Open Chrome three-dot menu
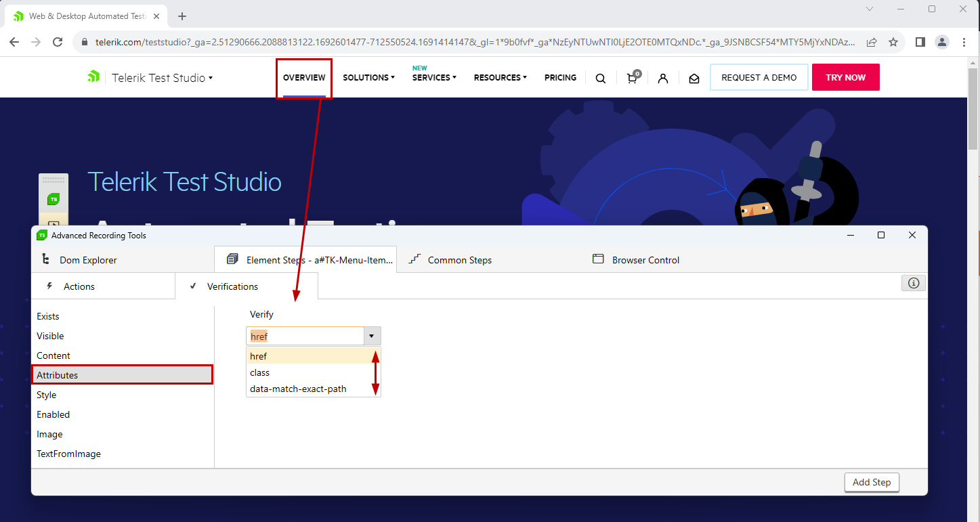980x522 pixels. coord(964,42)
